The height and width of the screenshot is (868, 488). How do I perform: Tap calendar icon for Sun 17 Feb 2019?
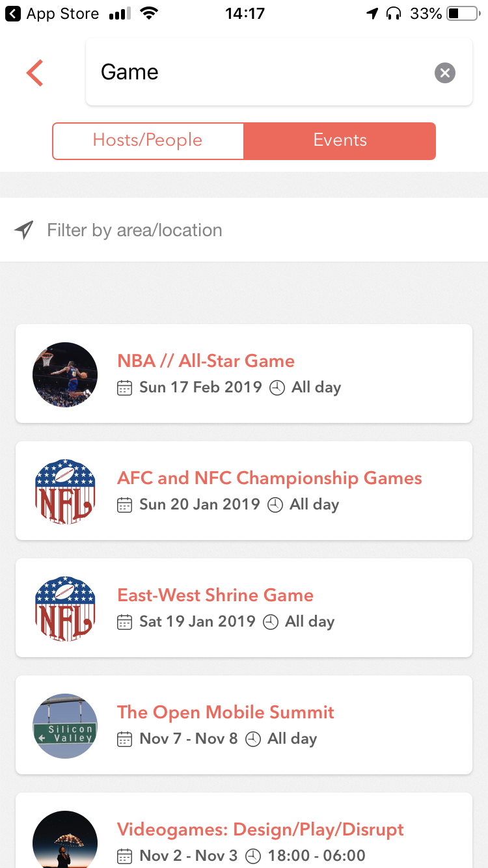click(x=124, y=388)
